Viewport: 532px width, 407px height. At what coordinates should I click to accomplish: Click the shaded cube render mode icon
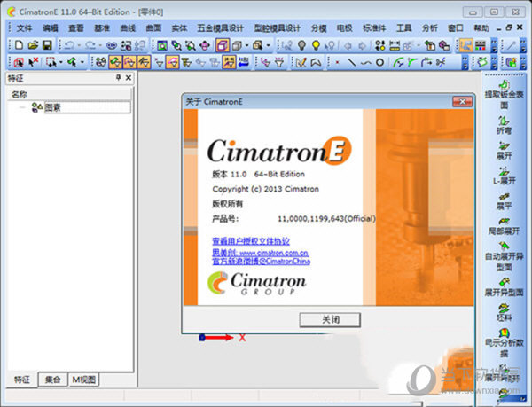coord(237,45)
